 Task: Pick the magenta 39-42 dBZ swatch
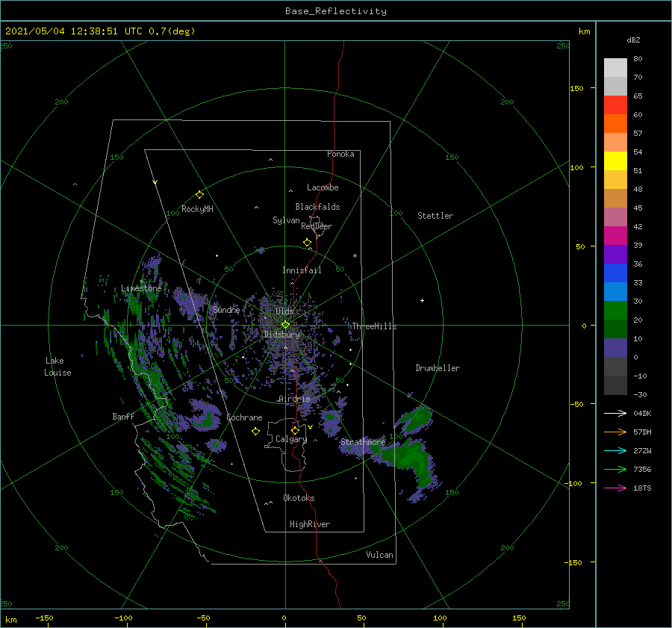pyautogui.click(x=615, y=236)
